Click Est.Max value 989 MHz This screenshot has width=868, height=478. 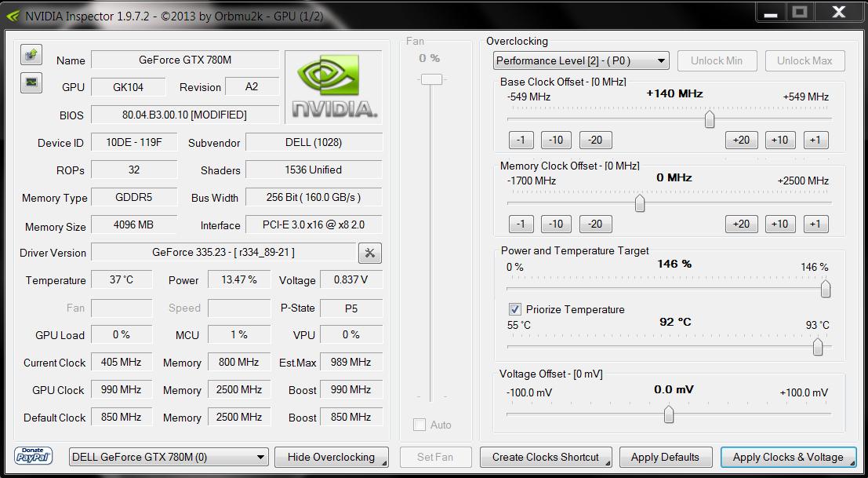(x=351, y=363)
